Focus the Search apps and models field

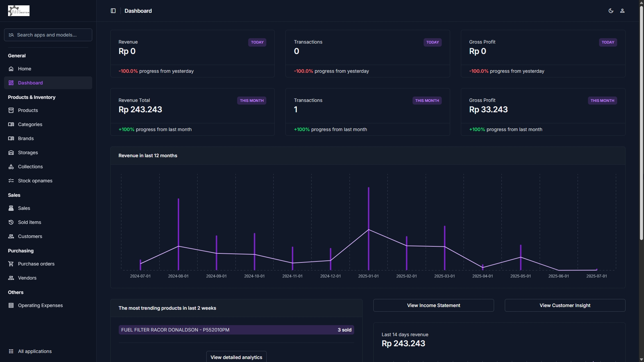(x=48, y=35)
